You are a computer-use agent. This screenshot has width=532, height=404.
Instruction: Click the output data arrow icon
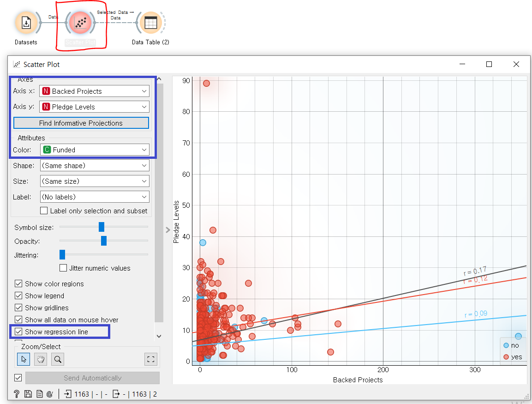116,394
